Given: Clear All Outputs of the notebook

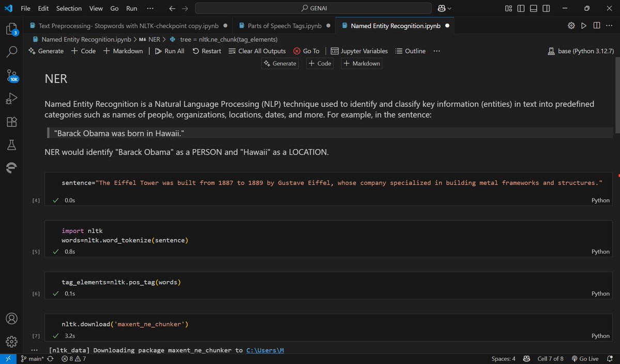Looking at the screenshot, I should [x=257, y=51].
